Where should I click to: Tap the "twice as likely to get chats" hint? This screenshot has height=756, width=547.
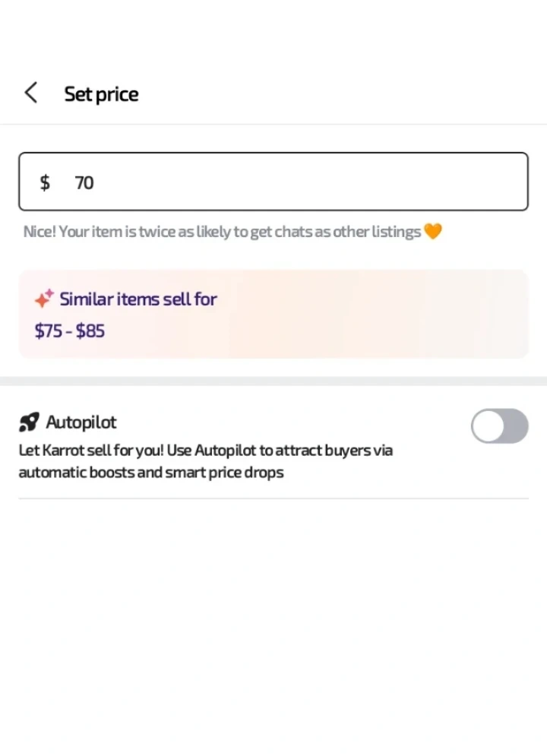click(222, 232)
